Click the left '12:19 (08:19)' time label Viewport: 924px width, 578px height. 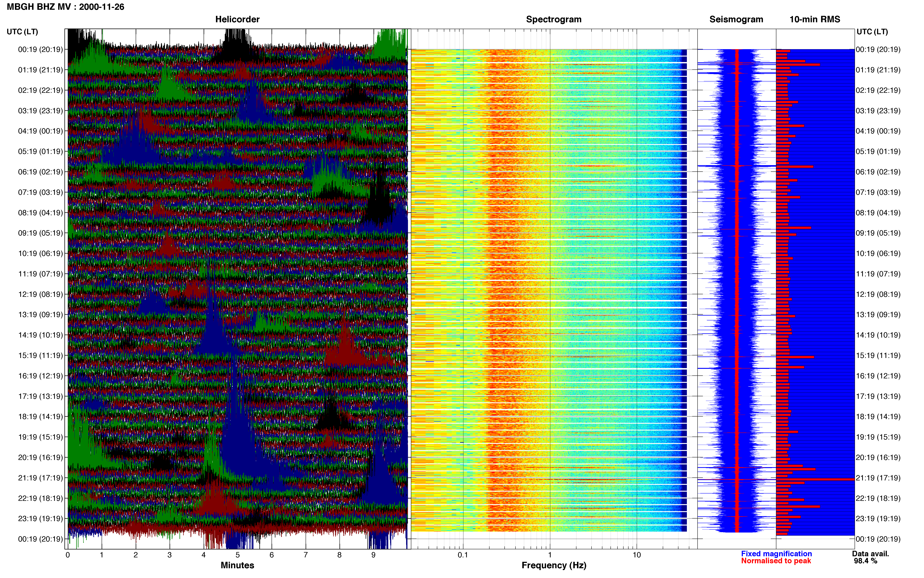[41, 294]
